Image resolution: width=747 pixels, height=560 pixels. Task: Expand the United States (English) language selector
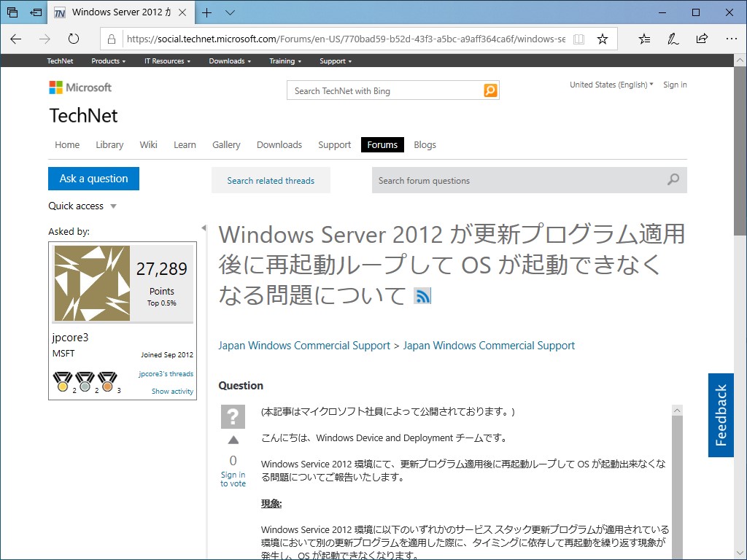click(611, 85)
